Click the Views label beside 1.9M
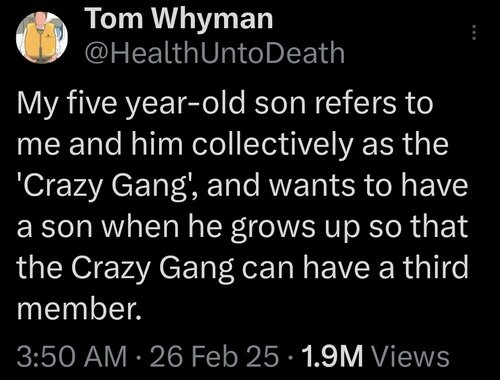The width and height of the screenshot is (500, 380). [x=410, y=357]
